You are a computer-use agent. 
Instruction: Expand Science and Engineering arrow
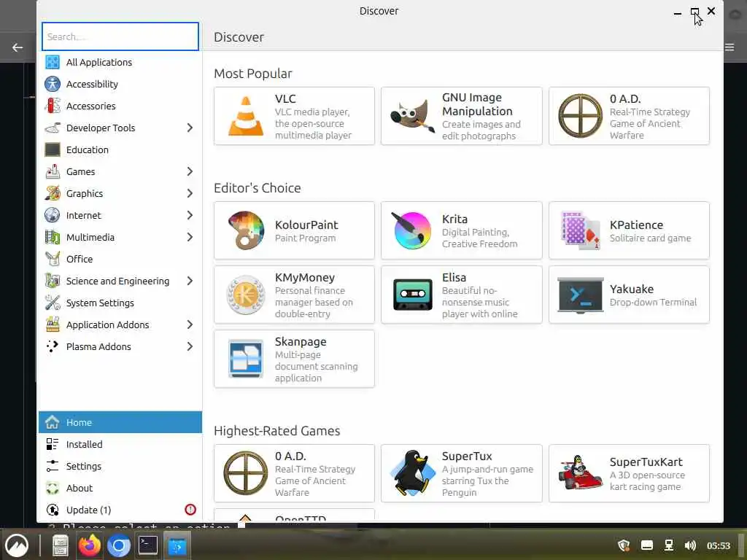coord(190,281)
